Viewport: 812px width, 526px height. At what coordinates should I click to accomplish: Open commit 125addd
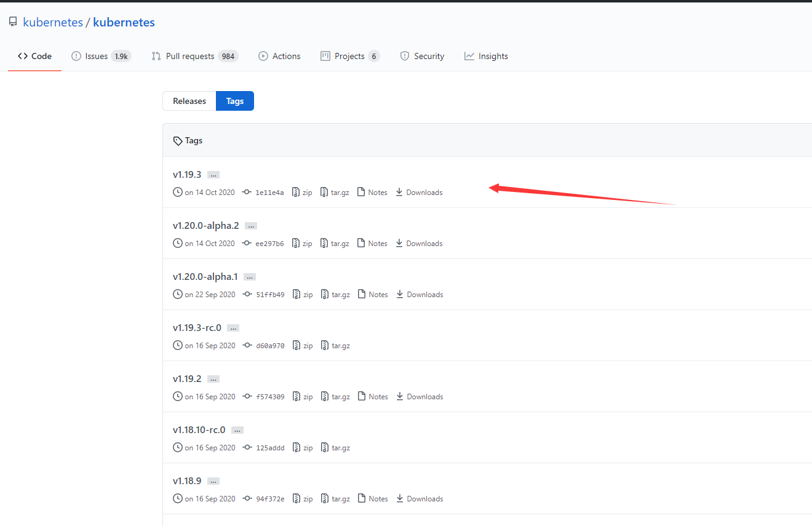point(264,448)
